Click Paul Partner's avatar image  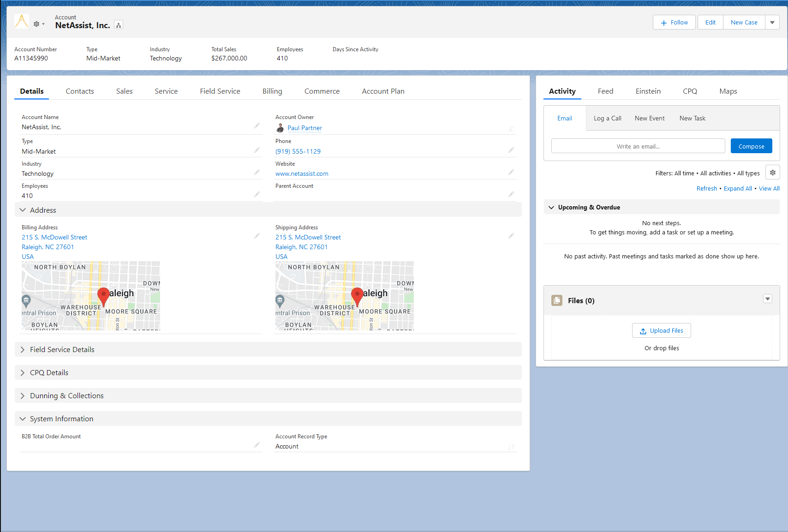280,128
